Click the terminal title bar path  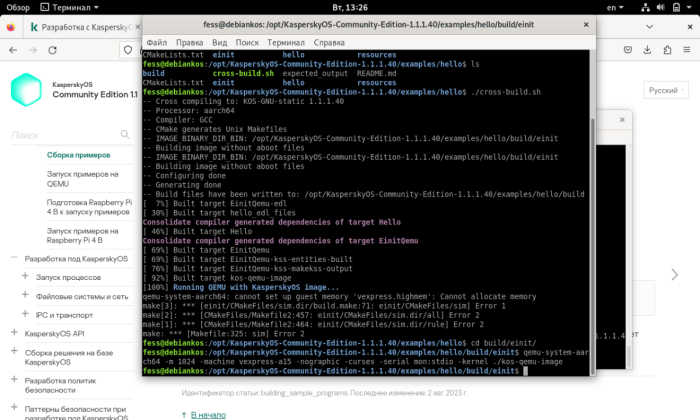pyautogui.click(x=368, y=25)
